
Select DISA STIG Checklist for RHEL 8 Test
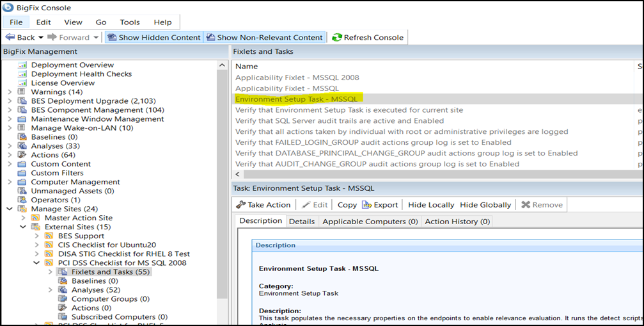click(123, 254)
